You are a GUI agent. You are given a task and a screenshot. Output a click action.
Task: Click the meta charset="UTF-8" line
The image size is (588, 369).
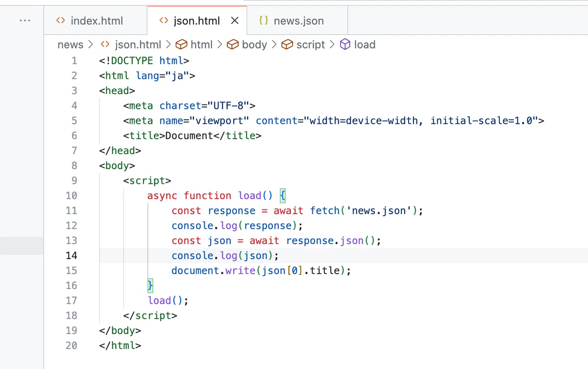tap(189, 105)
